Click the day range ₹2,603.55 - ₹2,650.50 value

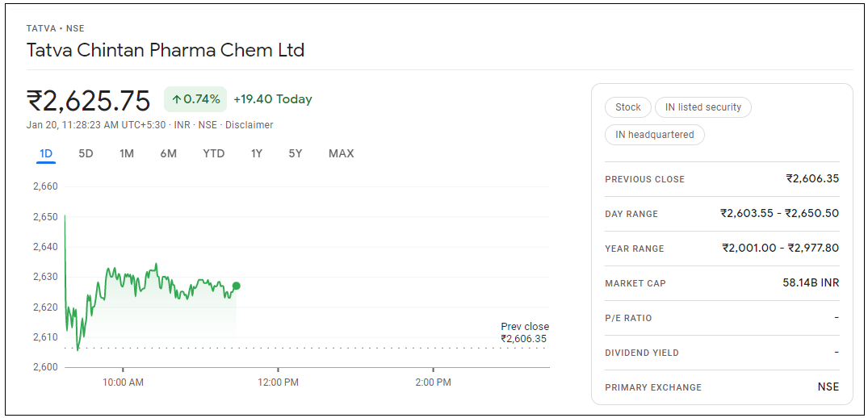coord(779,213)
